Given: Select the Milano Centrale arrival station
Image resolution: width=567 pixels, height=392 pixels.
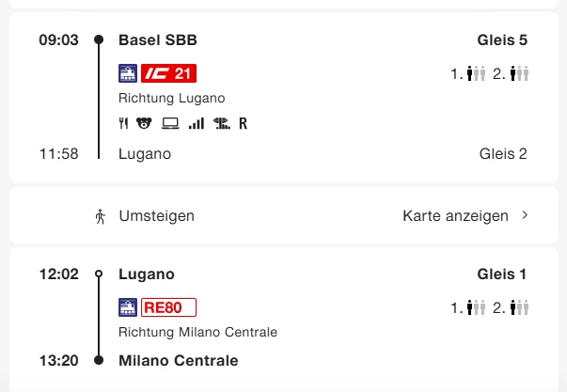Looking at the screenshot, I should pyautogui.click(x=179, y=360).
